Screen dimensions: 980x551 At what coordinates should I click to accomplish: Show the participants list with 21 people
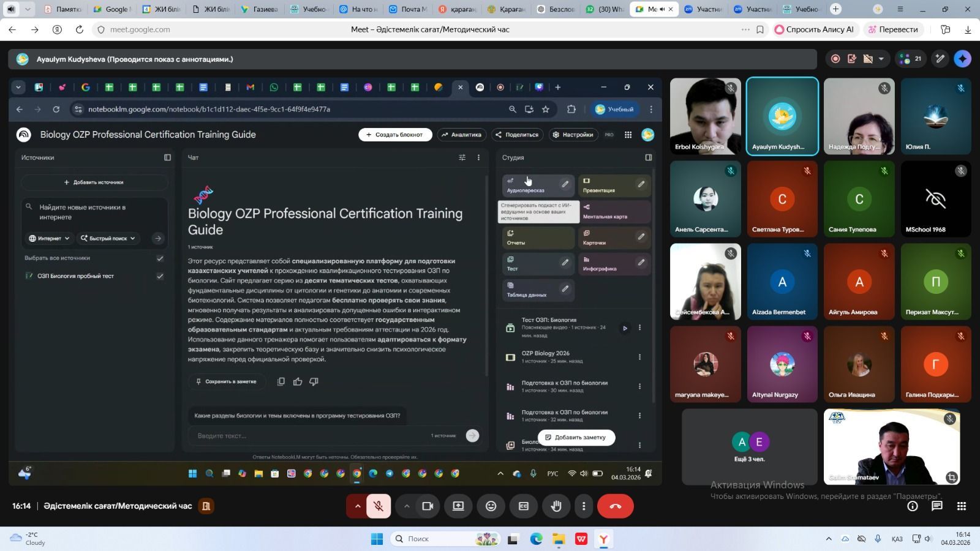pyautogui.click(x=910, y=59)
